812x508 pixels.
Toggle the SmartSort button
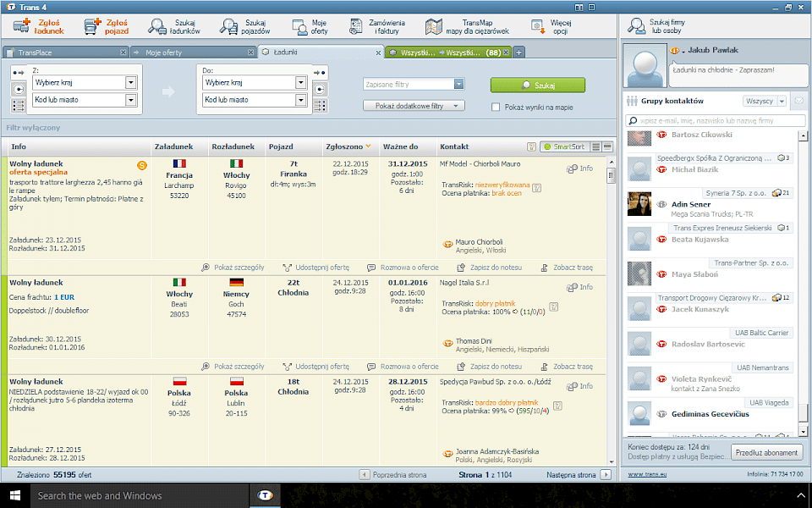click(564, 146)
